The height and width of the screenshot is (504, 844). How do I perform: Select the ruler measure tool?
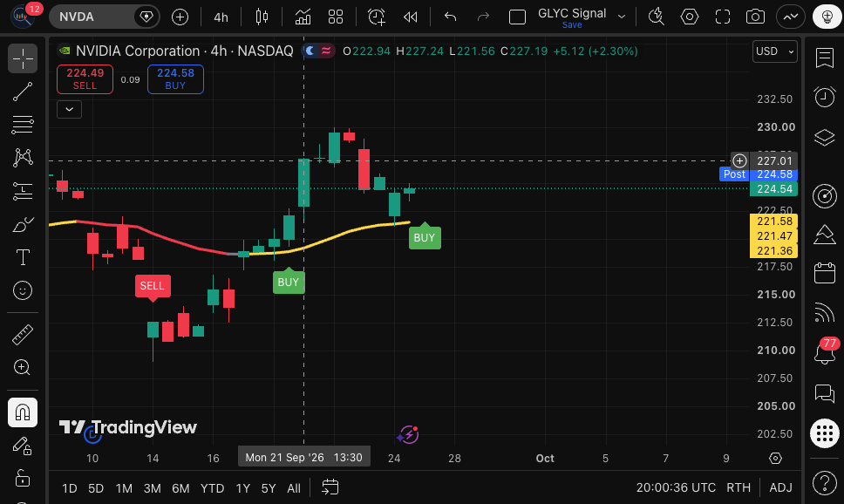[23, 335]
